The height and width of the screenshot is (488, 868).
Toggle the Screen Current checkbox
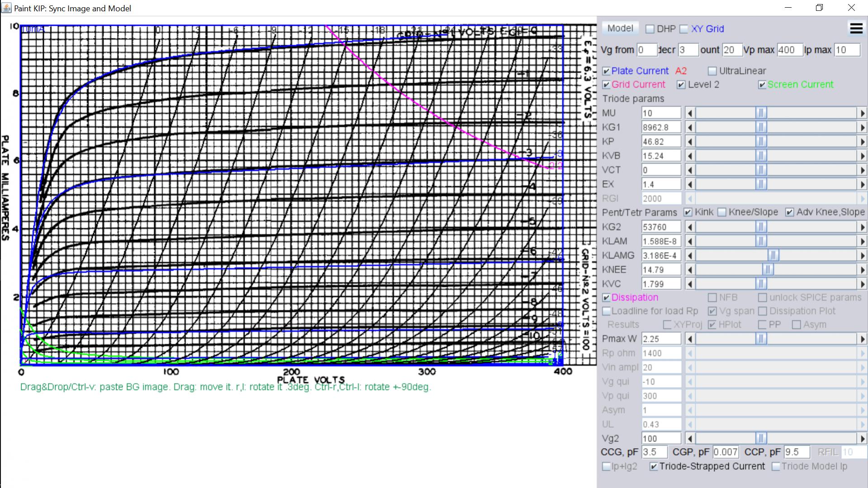click(x=762, y=85)
